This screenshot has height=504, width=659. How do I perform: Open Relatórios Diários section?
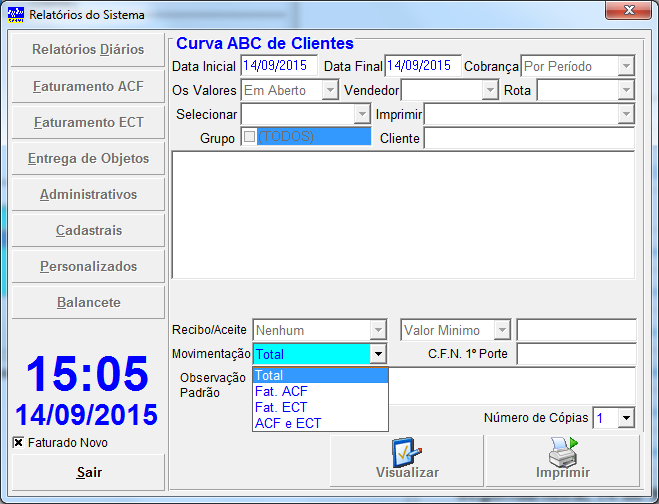pos(88,50)
